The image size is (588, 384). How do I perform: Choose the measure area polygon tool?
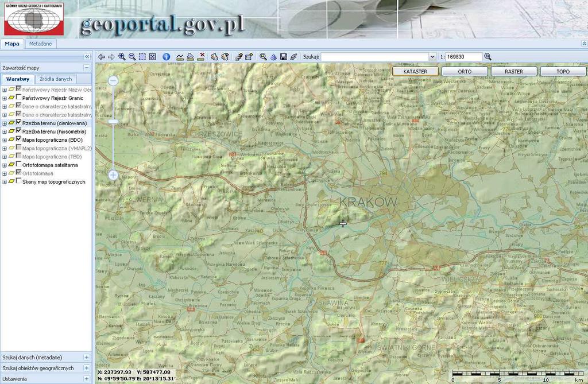pyautogui.click(x=191, y=57)
